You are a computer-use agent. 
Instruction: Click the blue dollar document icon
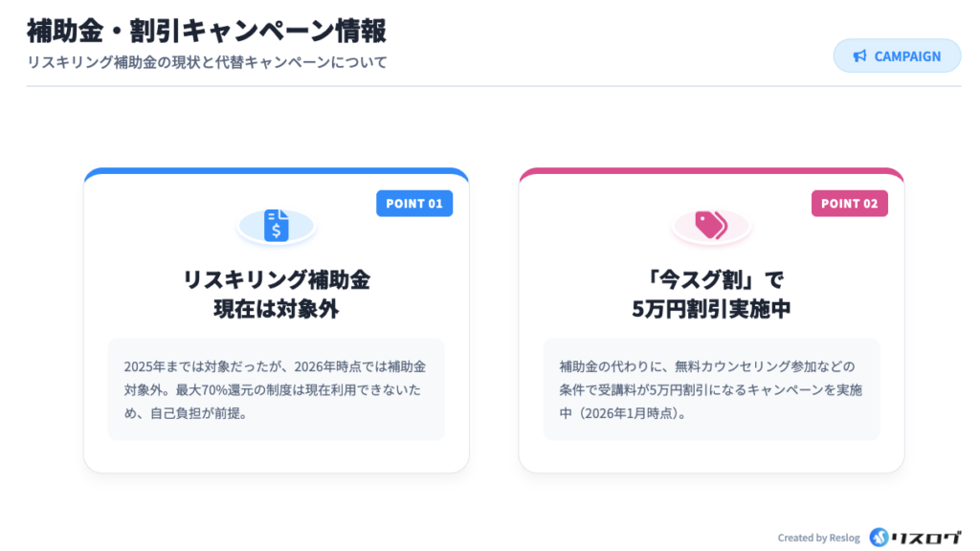[x=277, y=226]
